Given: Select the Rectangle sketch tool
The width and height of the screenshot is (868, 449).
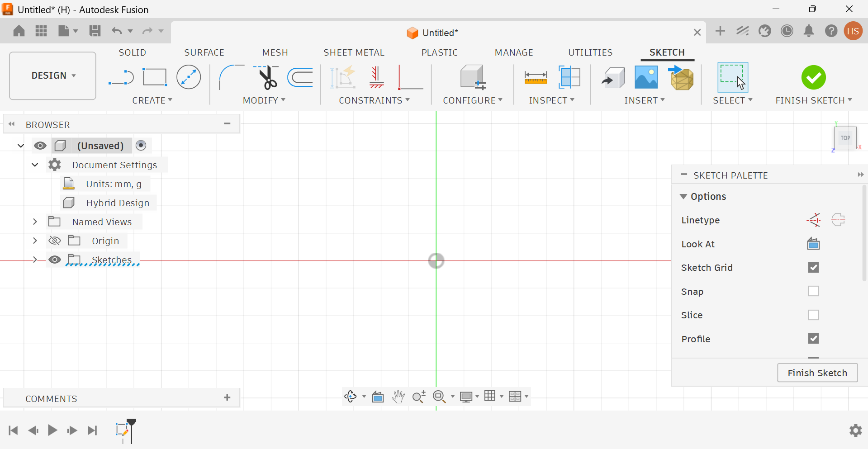Looking at the screenshot, I should pyautogui.click(x=155, y=77).
